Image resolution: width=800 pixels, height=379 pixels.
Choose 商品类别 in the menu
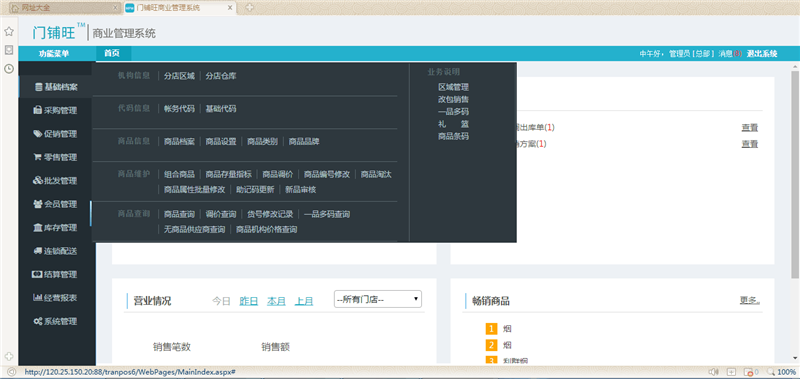(262, 141)
